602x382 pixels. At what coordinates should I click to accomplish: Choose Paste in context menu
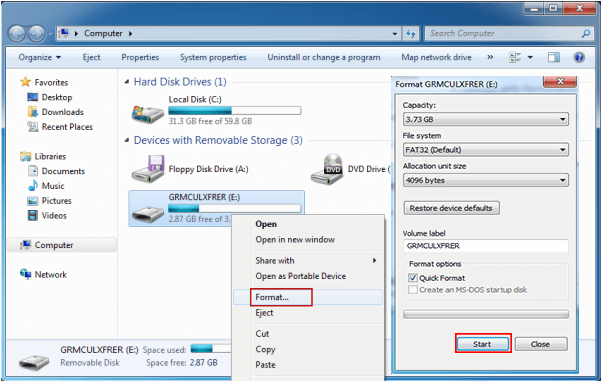pos(308,365)
